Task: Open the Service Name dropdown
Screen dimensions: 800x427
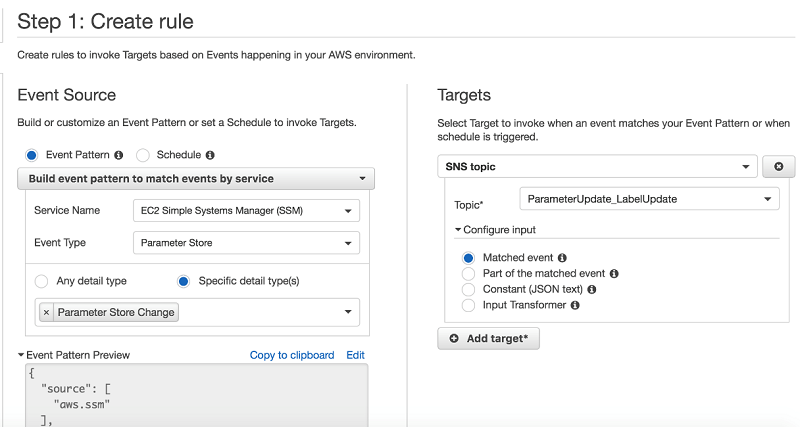Action: coord(245,211)
